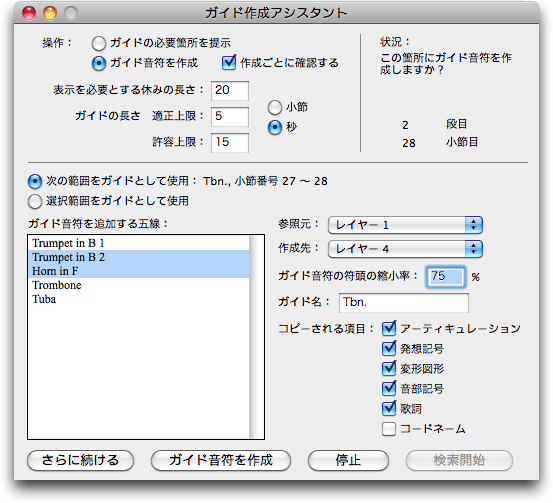Choose 選択範囲をガイドとして使用 radio button
Screen dimensions: 553x503
click(x=35, y=201)
